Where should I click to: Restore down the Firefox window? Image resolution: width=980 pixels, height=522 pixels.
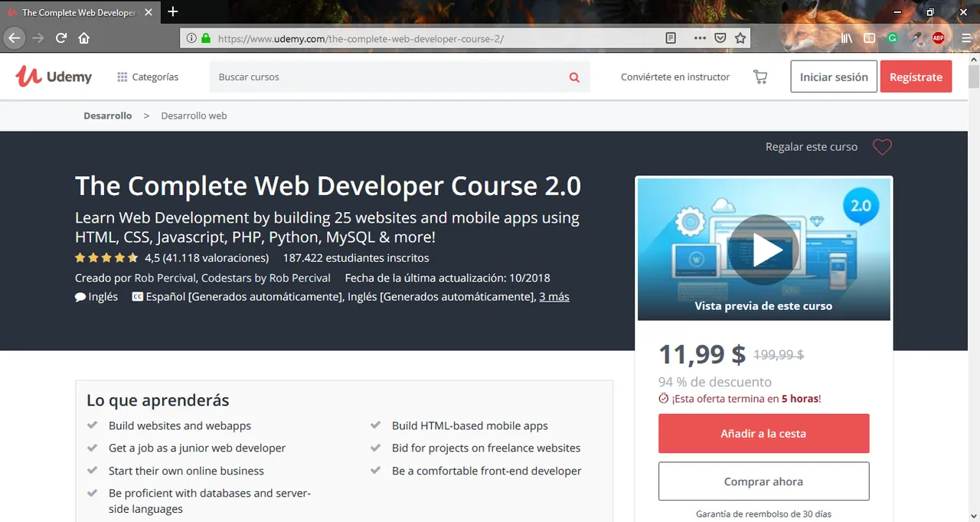[930, 11]
